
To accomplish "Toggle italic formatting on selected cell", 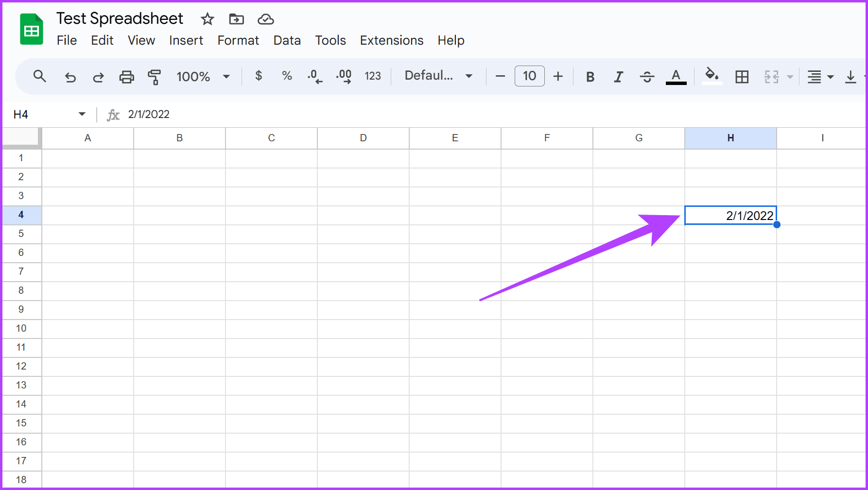I will [x=618, y=76].
